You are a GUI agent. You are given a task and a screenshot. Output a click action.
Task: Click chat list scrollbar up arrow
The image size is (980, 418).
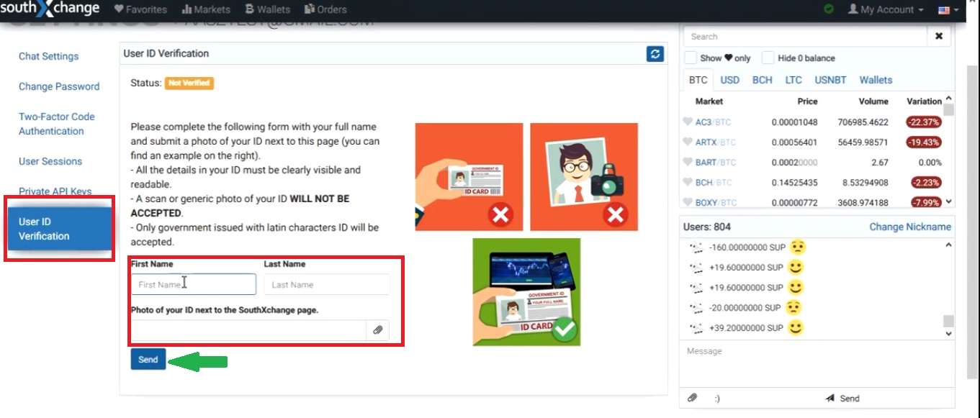[x=948, y=245]
